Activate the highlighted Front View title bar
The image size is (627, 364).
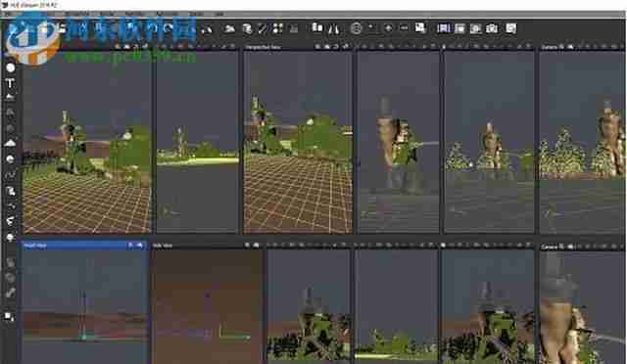(x=84, y=245)
